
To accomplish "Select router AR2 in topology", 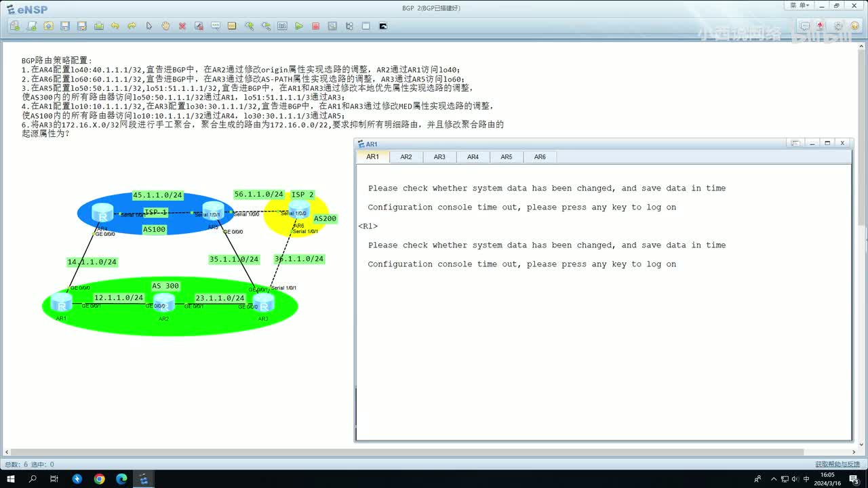I will click(x=164, y=302).
